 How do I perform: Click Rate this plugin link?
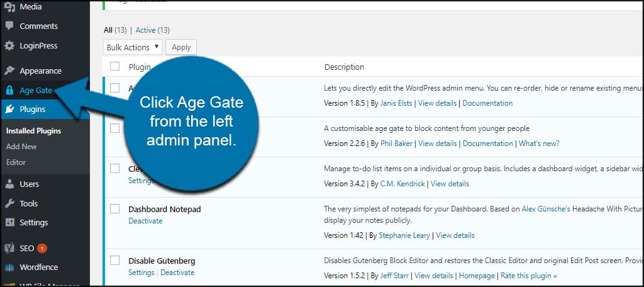528,276
